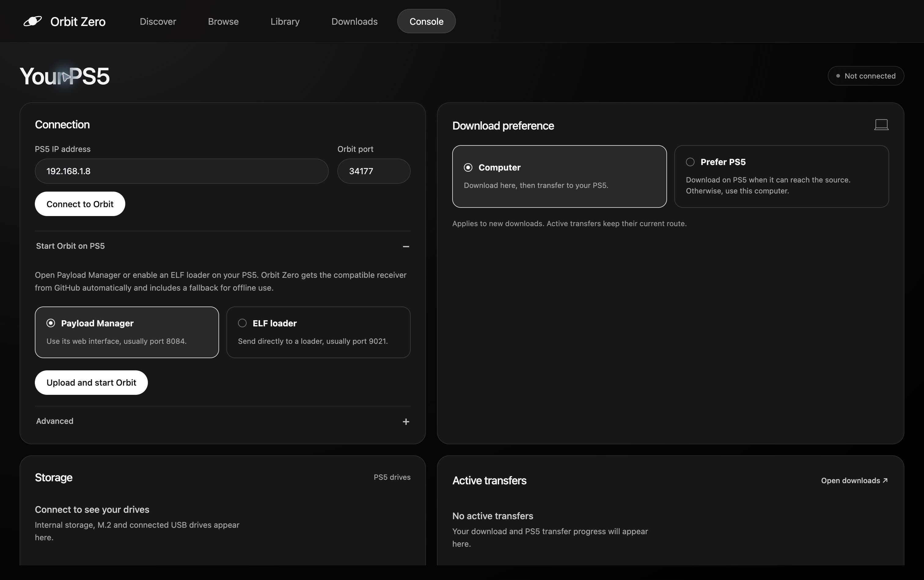The image size is (924, 580).
Task: Click the plus icon beside Advanced
Action: pos(406,422)
